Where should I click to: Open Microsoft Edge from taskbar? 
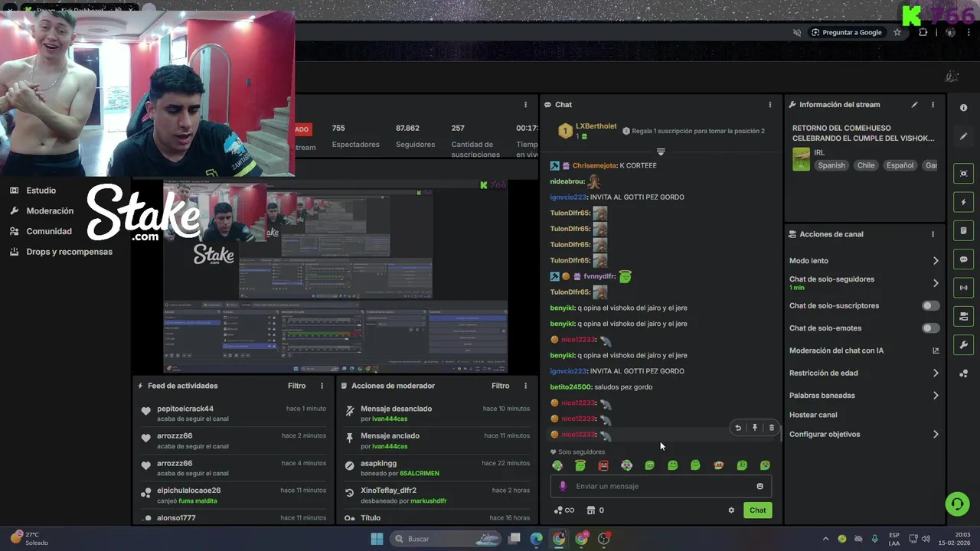(537, 539)
